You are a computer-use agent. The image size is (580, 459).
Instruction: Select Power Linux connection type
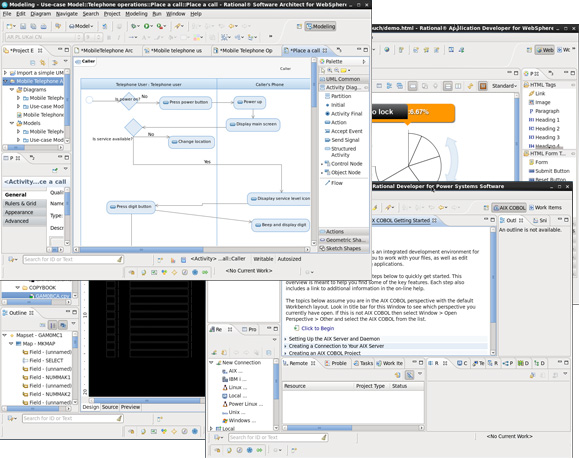[x=242, y=404]
